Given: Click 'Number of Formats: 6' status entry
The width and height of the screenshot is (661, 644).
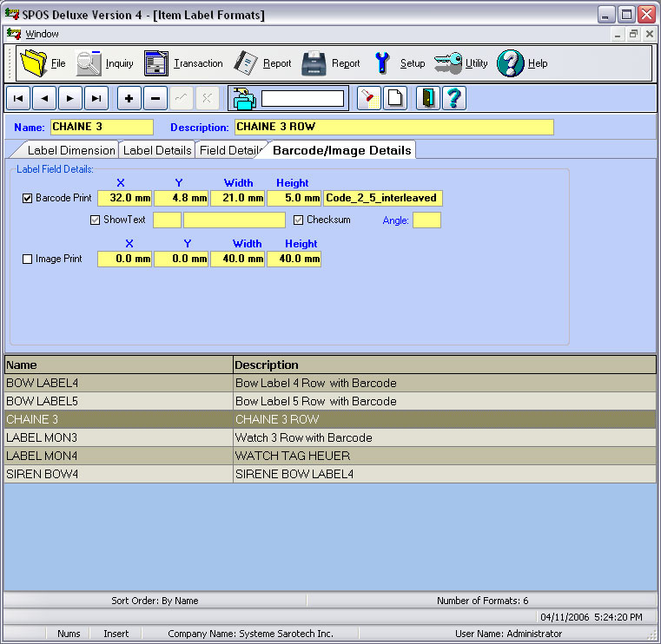Looking at the screenshot, I should 482,601.
